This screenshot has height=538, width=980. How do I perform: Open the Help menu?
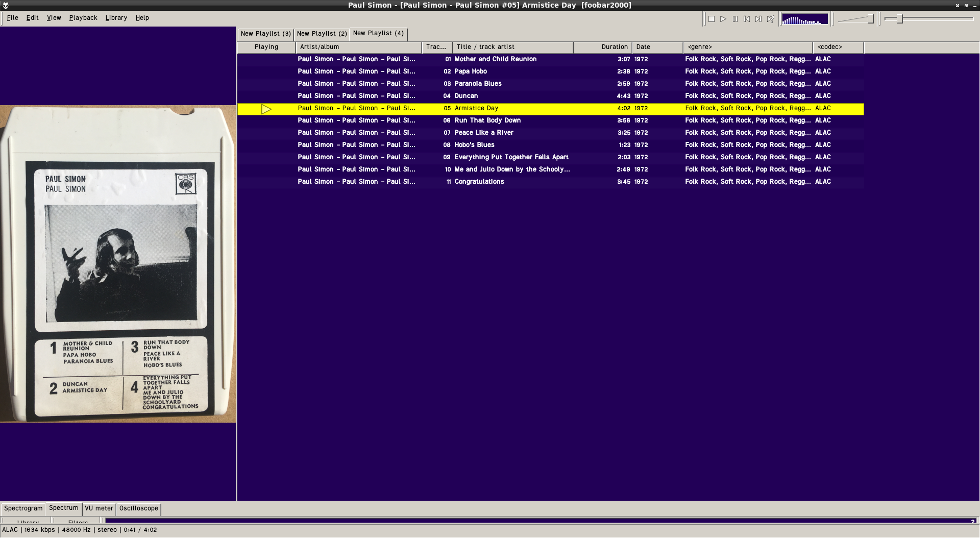142,18
